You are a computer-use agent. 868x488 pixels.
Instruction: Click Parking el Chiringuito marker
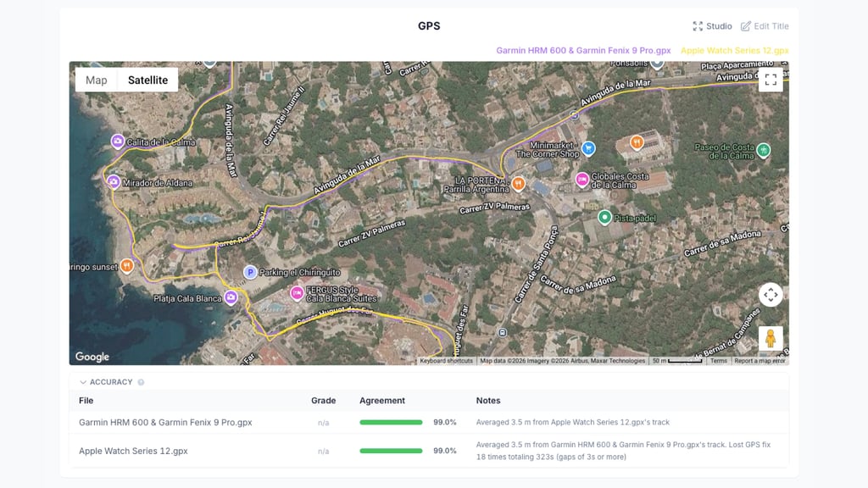coord(250,272)
